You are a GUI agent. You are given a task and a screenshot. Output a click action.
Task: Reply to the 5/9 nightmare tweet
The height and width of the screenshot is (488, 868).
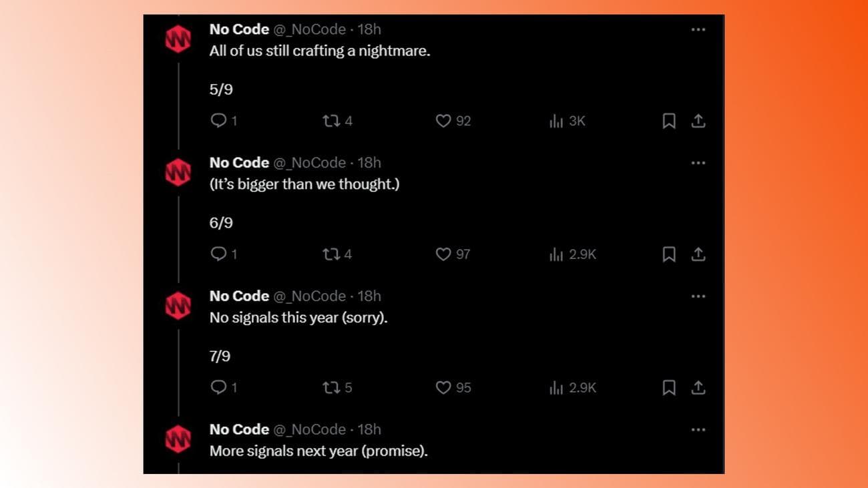pyautogui.click(x=218, y=121)
